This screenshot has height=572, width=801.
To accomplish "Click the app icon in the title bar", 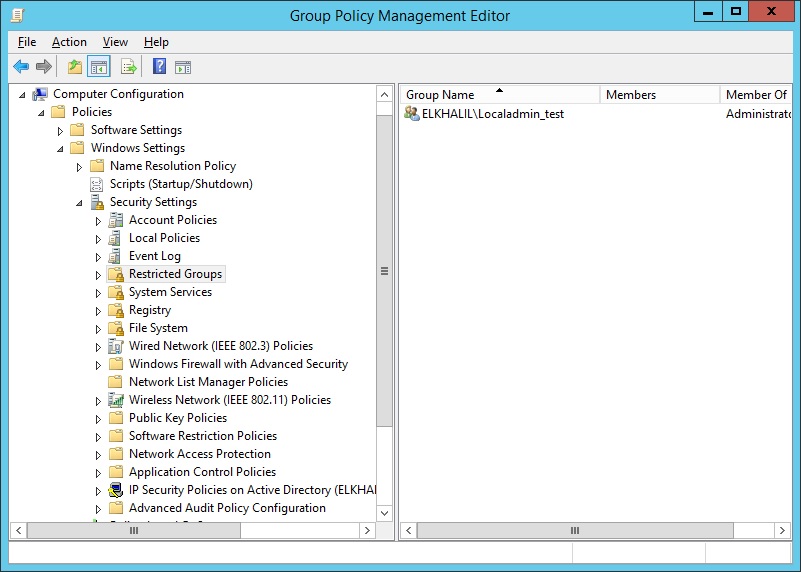I will tap(17, 15).
